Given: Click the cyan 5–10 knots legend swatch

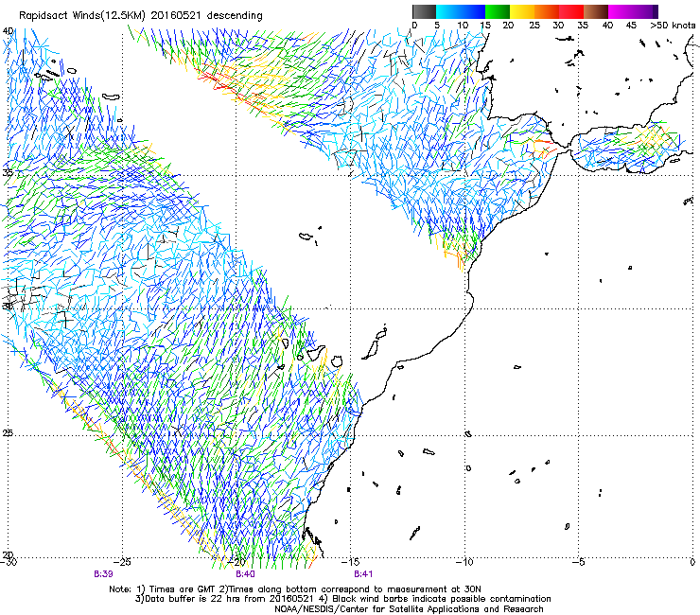Looking at the screenshot, I should tap(448, 11).
